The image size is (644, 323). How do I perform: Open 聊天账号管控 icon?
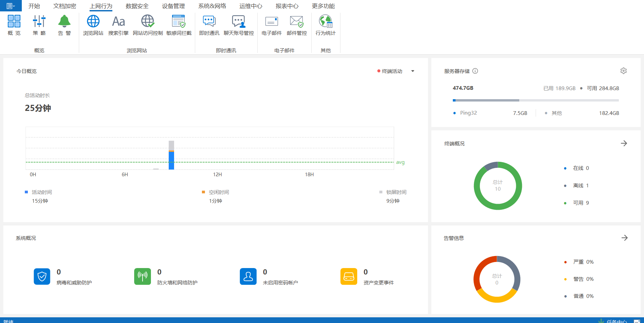(x=238, y=25)
